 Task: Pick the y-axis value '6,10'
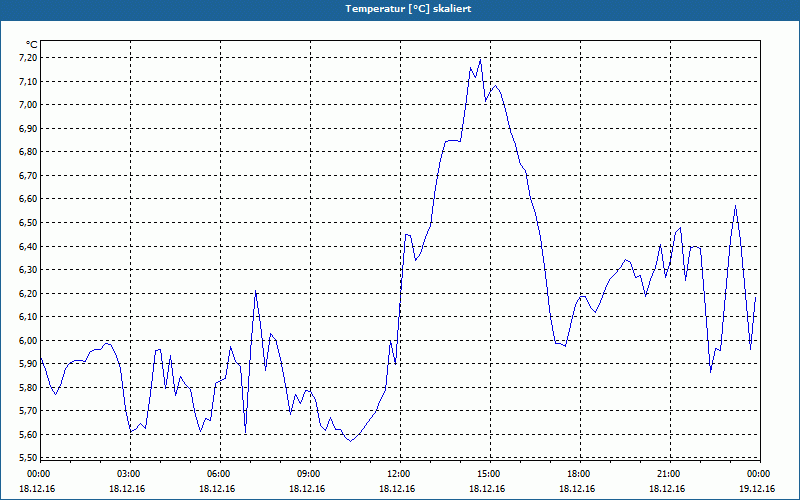point(29,317)
